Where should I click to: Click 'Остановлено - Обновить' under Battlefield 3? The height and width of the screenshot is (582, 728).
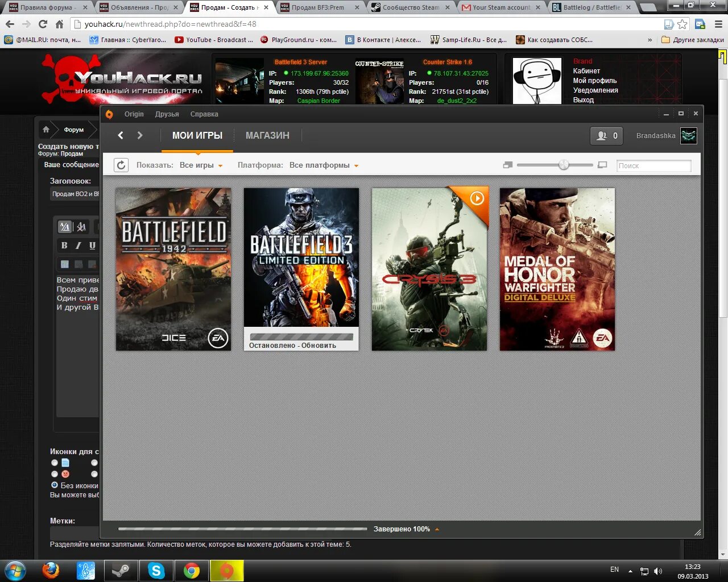[292, 346]
